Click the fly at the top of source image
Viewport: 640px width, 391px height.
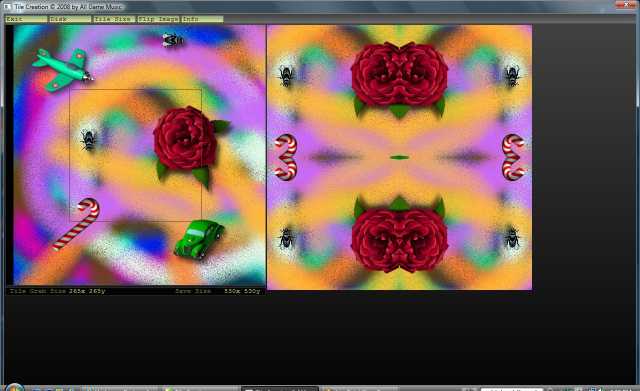click(x=173, y=40)
